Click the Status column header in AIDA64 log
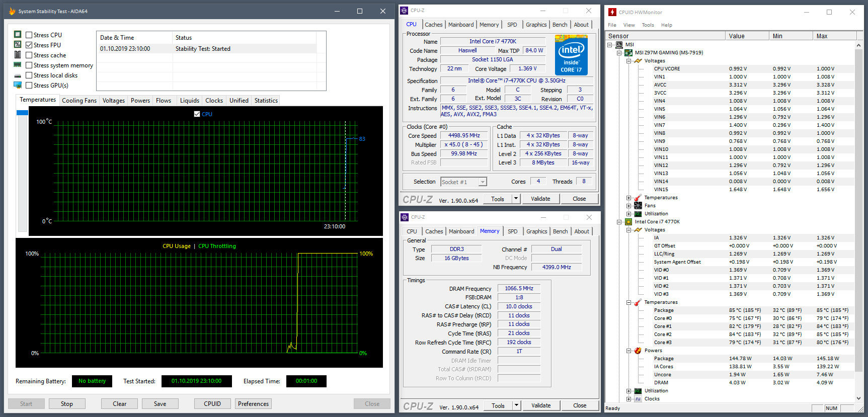 (244, 38)
